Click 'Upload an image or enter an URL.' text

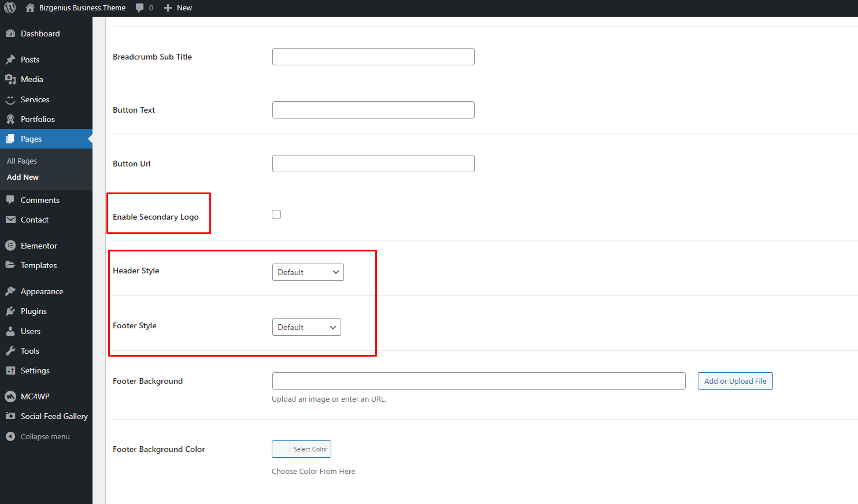[329, 399]
